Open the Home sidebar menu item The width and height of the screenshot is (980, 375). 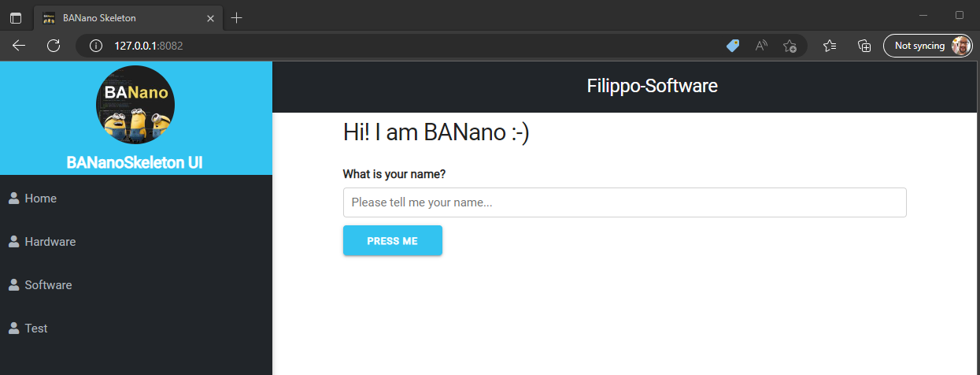[x=40, y=199]
